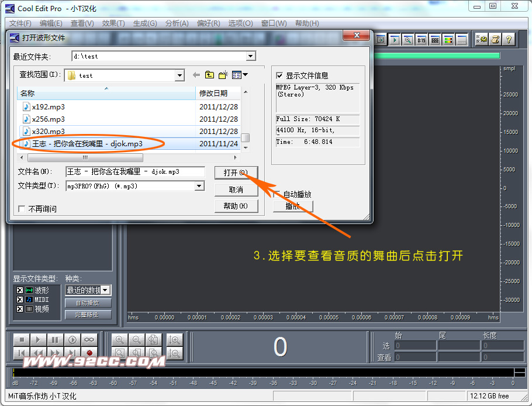Uncheck the 显示文件信息 checkbox
This screenshot has height=406, width=532.
pyautogui.click(x=279, y=75)
